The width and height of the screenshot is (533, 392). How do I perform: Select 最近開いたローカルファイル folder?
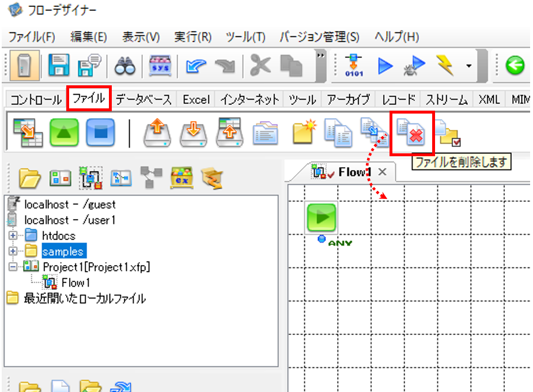point(85,299)
